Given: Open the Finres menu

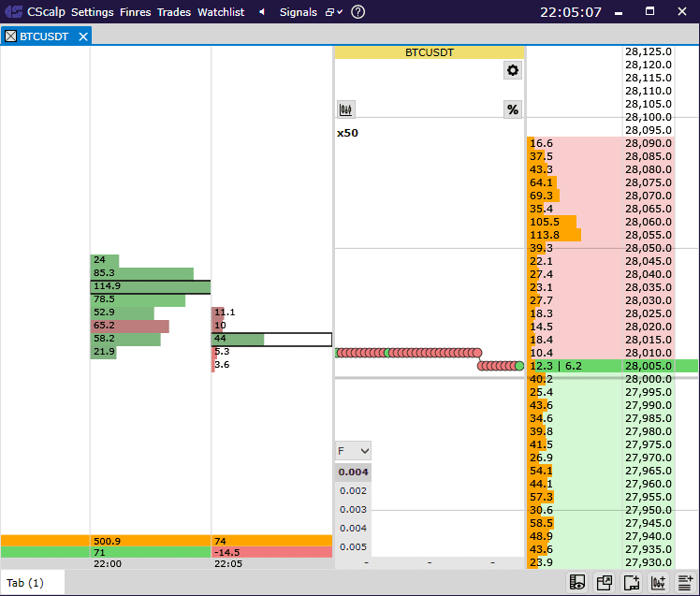Looking at the screenshot, I should [136, 12].
